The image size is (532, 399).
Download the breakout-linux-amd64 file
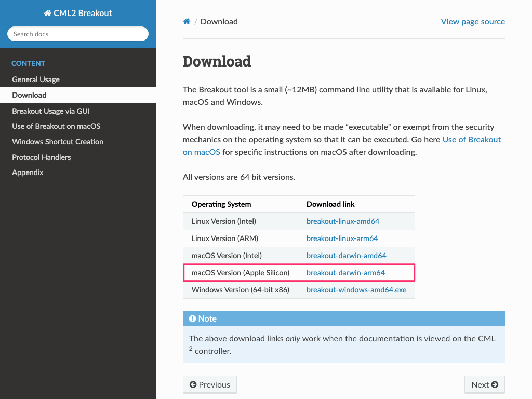tap(343, 221)
